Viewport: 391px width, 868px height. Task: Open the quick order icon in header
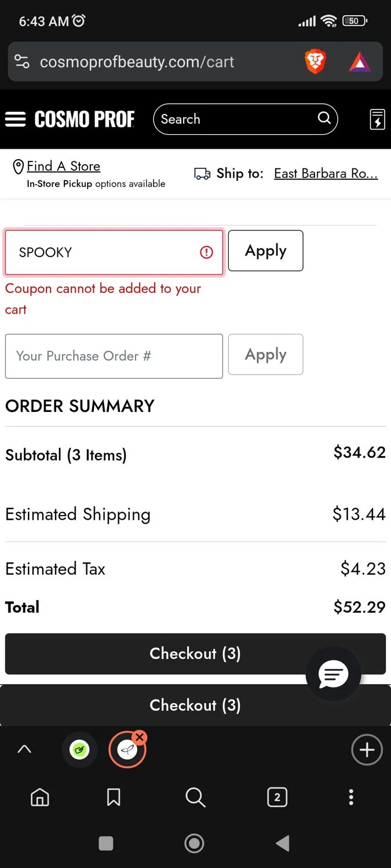coord(377,119)
